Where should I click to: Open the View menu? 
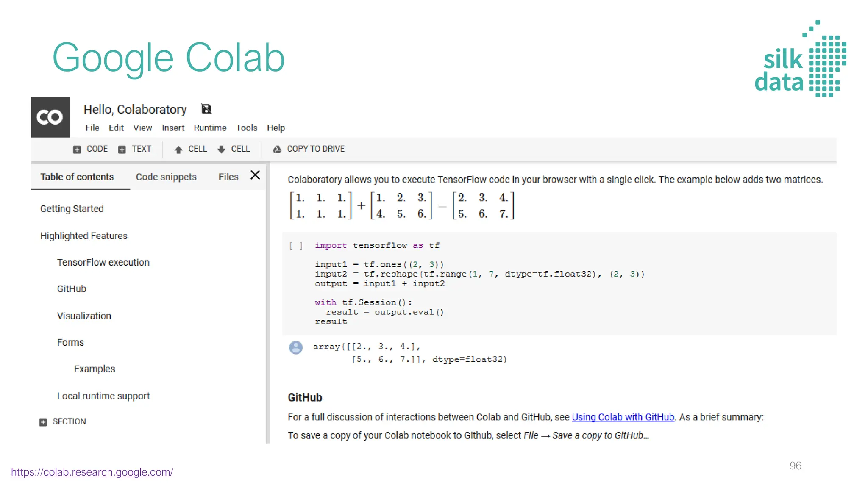point(142,128)
